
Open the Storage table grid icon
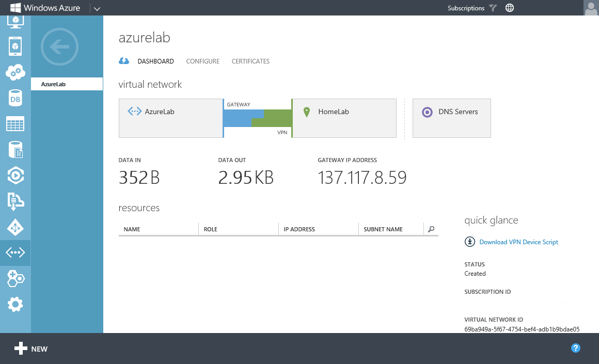coord(15,124)
